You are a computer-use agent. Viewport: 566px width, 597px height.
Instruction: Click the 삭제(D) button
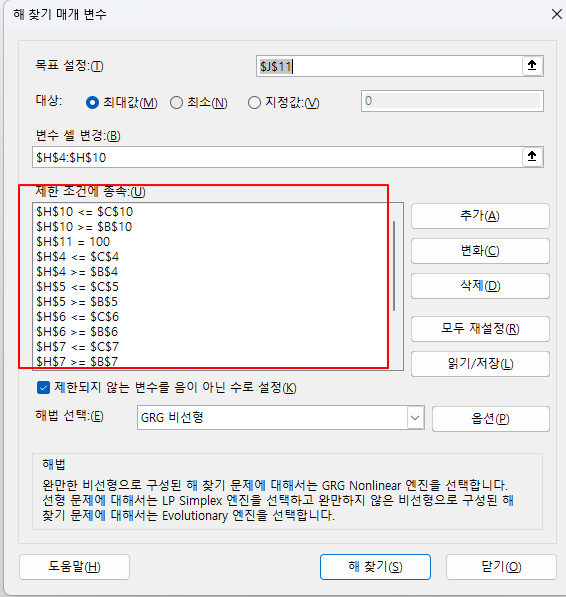[x=480, y=286]
